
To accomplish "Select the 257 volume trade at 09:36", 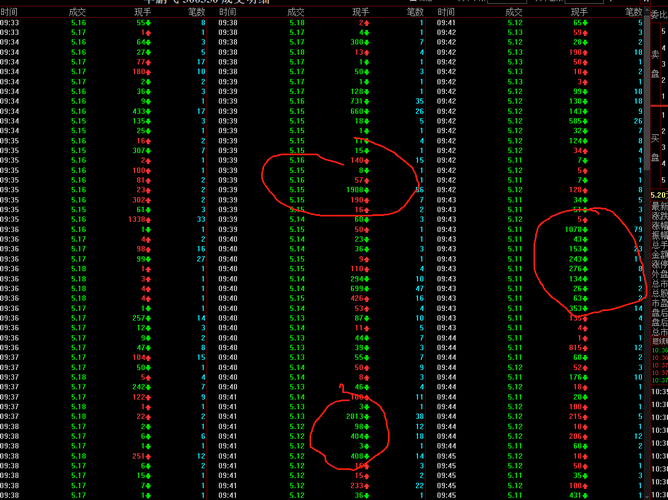I will tap(142, 318).
